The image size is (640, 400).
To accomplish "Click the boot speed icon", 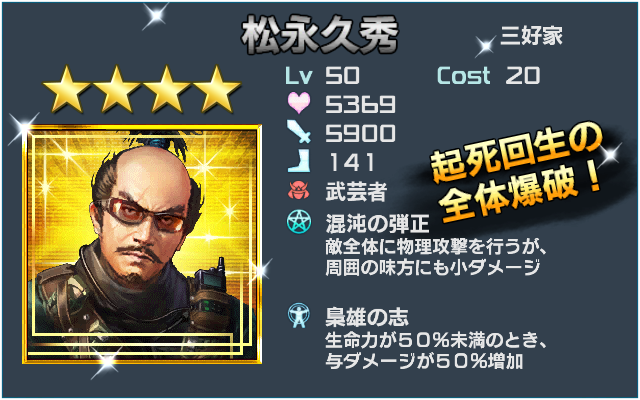I will tap(299, 160).
